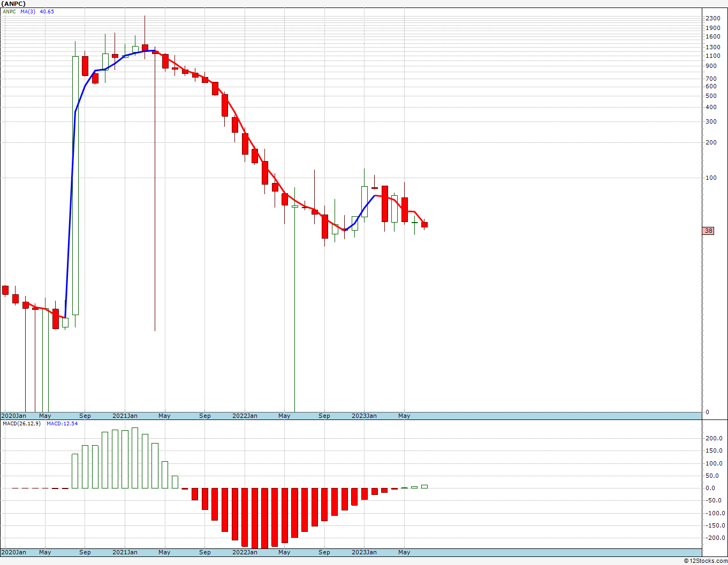Select the MA(3) indicator label
This screenshot has width=728, height=565.
[28, 11]
